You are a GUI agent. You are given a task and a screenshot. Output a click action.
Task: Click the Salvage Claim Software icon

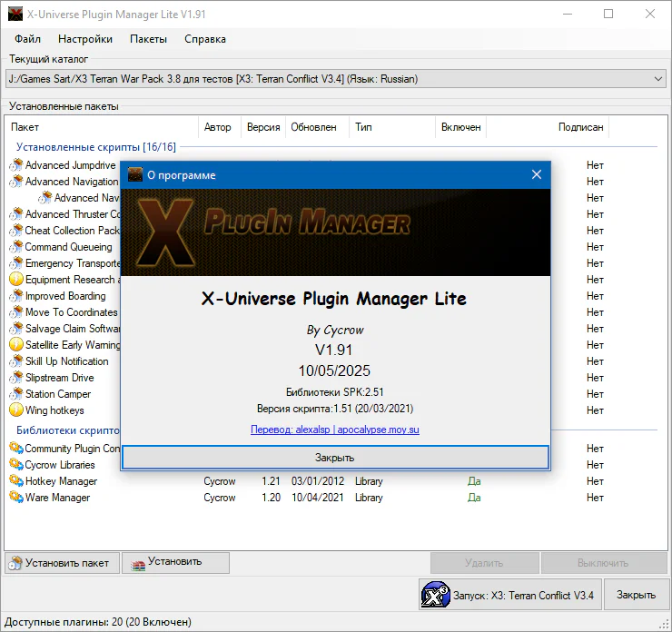[15, 328]
